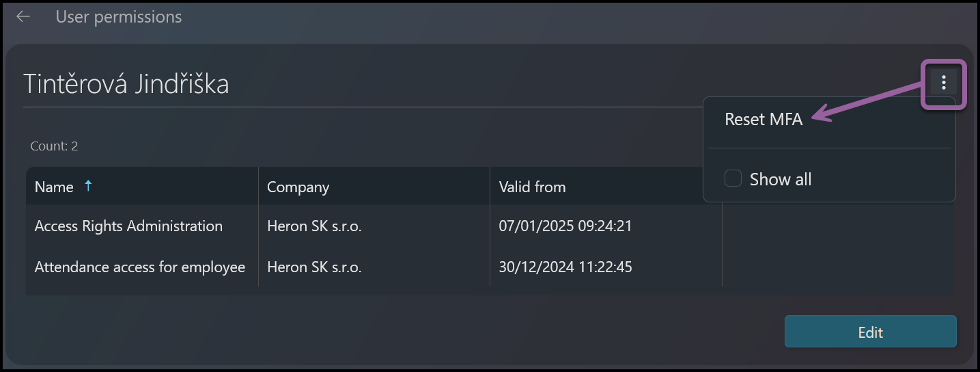Viewport: 980px width, 372px height.
Task: Click the 30/12/2024 11:22:45 date cell
Action: coord(565,267)
